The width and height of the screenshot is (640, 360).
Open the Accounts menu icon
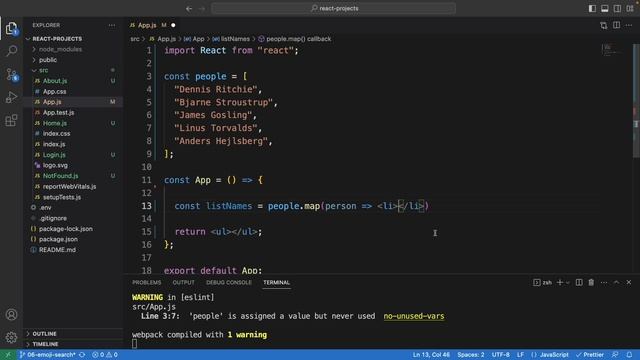(11, 315)
